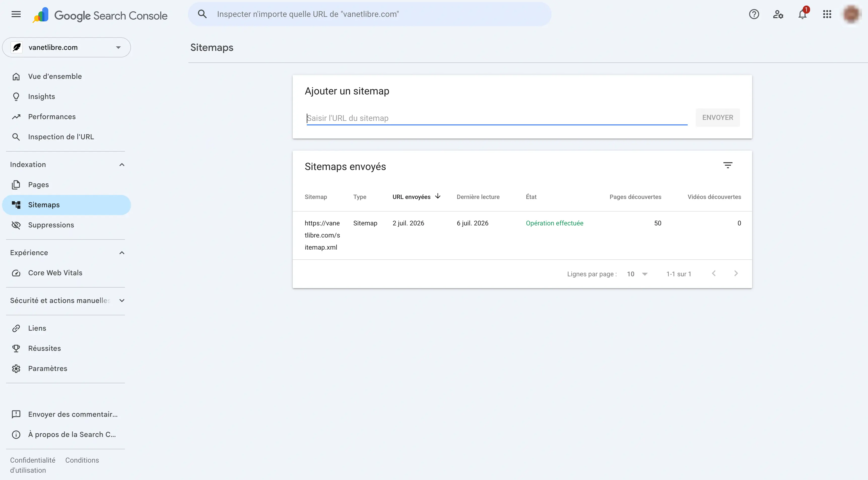Viewport: 868px width, 480px height.
Task: Click the Pages documents icon
Action: (16, 185)
